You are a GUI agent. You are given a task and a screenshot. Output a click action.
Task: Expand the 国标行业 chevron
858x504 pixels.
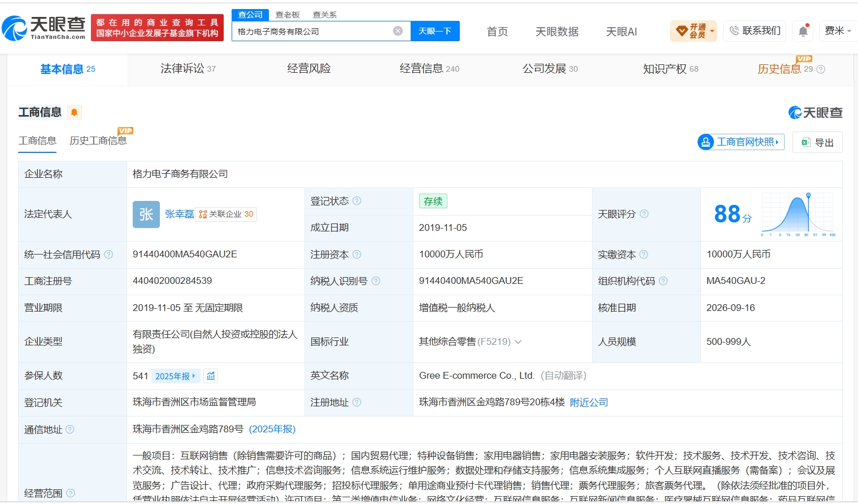[x=519, y=342]
